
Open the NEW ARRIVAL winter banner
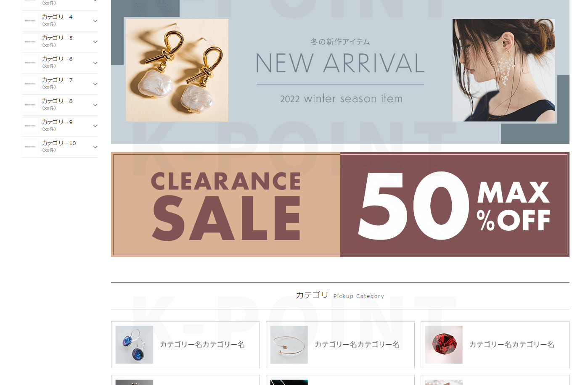pos(340,72)
